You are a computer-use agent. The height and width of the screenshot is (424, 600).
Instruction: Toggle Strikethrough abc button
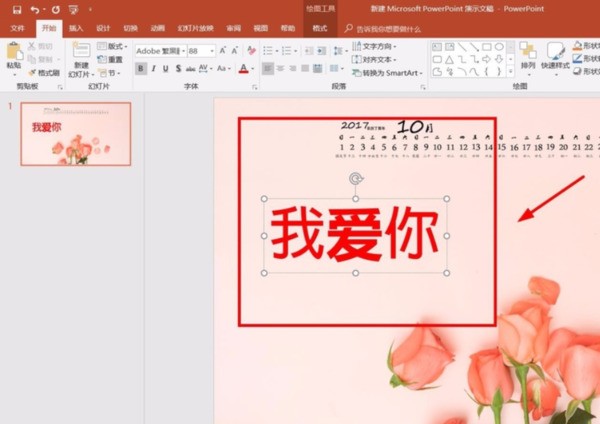[191, 69]
